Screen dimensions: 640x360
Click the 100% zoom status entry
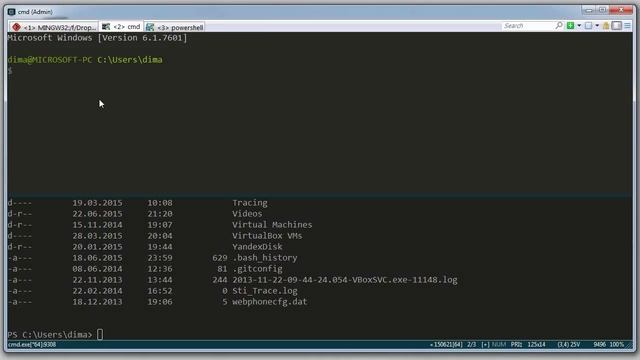(x=617, y=344)
